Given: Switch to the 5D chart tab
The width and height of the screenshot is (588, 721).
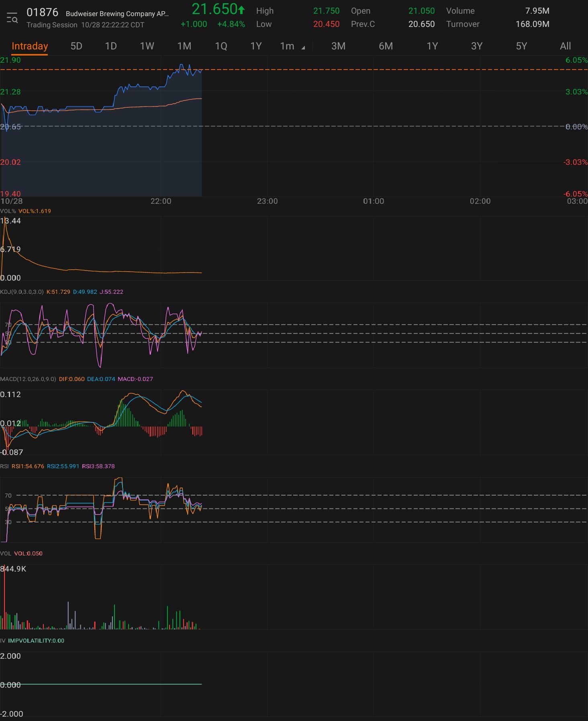Looking at the screenshot, I should click(76, 46).
